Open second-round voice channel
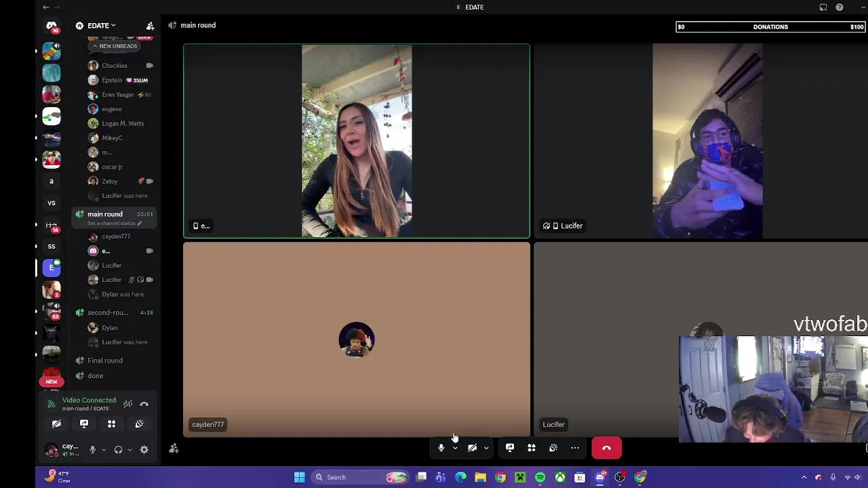Viewport: 868px width, 488px height. tap(115, 312)
